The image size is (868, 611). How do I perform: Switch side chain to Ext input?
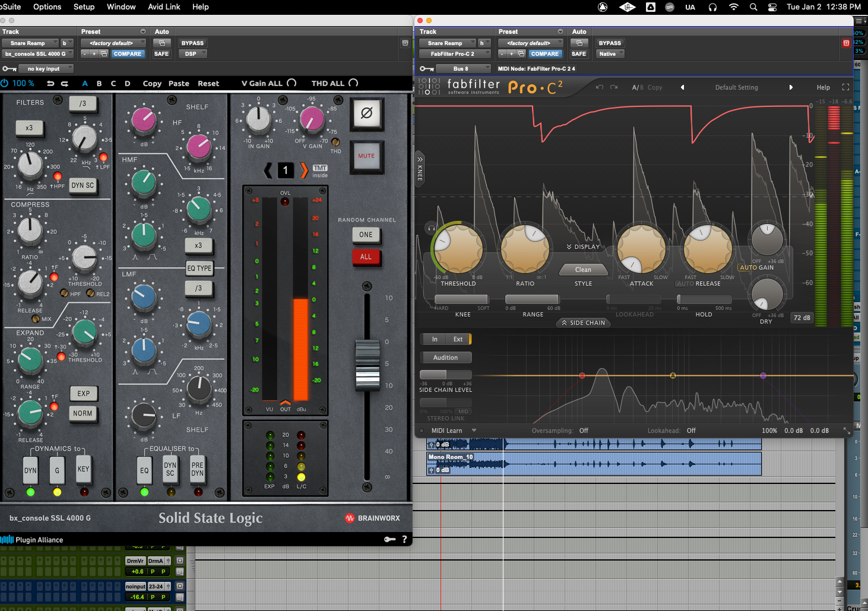tap(458, 339)
